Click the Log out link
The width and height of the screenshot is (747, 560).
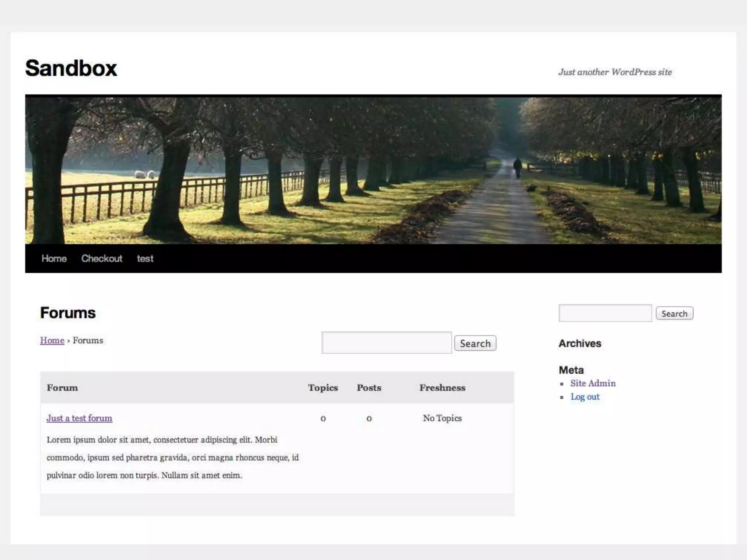tap(585, 397)
